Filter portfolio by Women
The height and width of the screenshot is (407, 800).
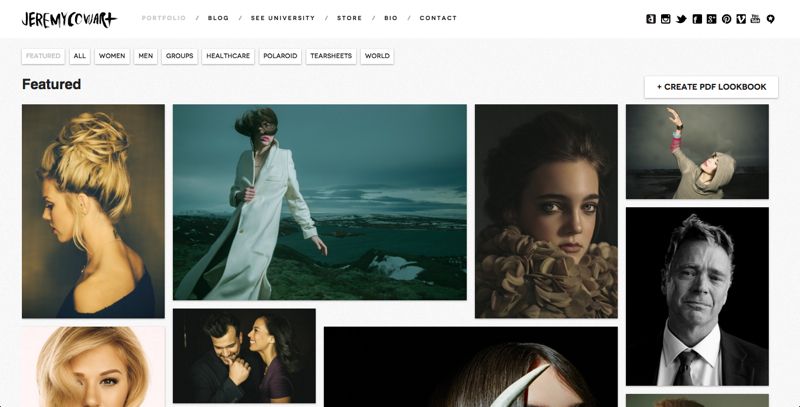coord(112,56)
